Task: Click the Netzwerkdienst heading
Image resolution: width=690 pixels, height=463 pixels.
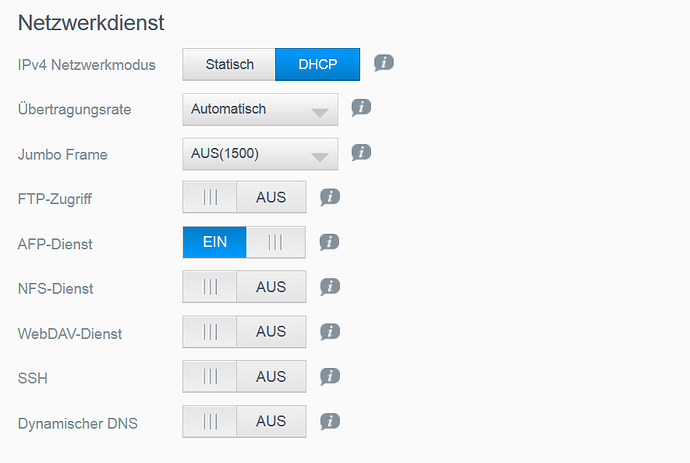Action: tap(91, 21)
